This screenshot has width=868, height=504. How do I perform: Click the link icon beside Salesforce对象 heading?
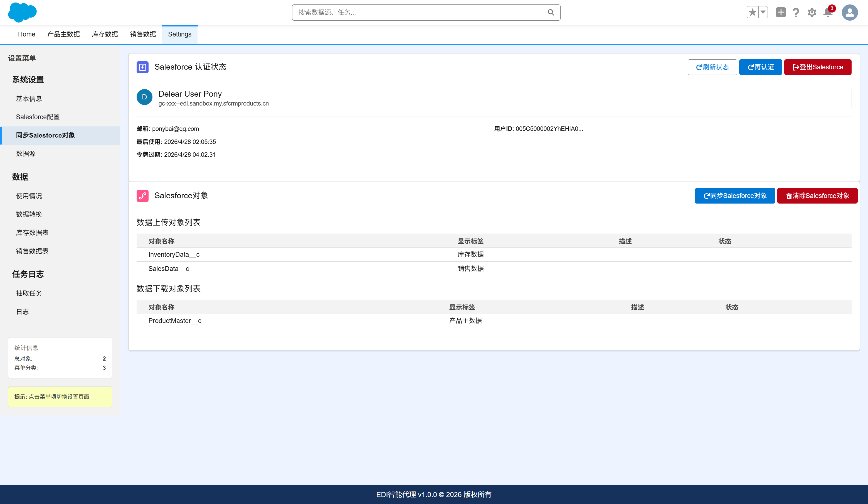[x=143, y=196]
